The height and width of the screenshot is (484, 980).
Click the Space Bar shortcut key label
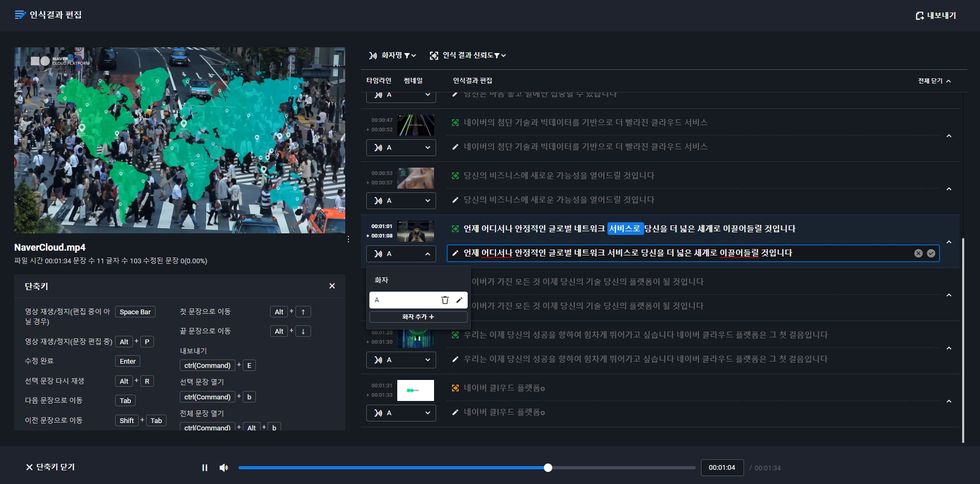coord(135,312)
